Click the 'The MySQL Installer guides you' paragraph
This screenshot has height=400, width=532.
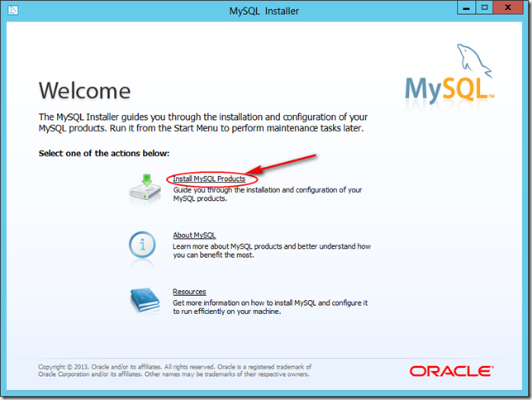click(x=203, y=122)
